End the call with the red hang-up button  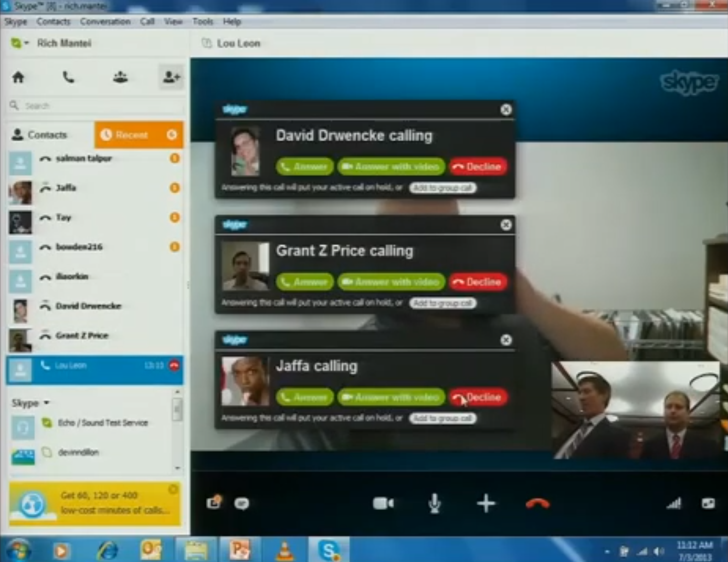click(537, 504)
